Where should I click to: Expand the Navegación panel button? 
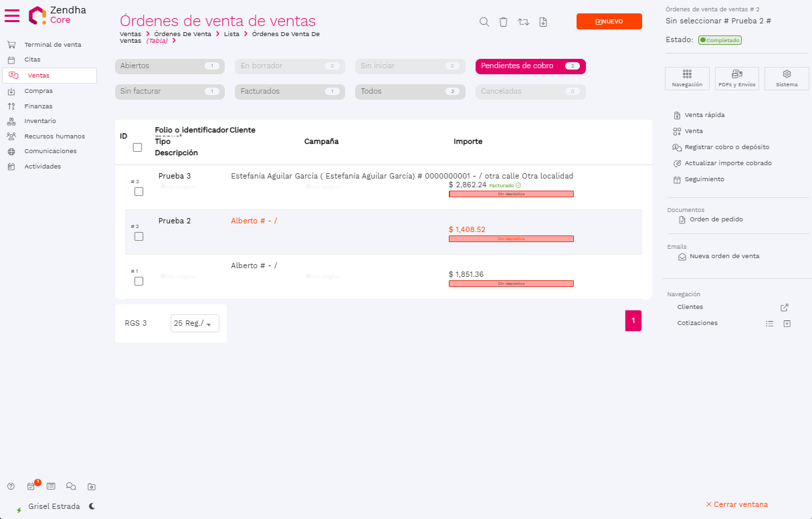click(x=687, y=78)
